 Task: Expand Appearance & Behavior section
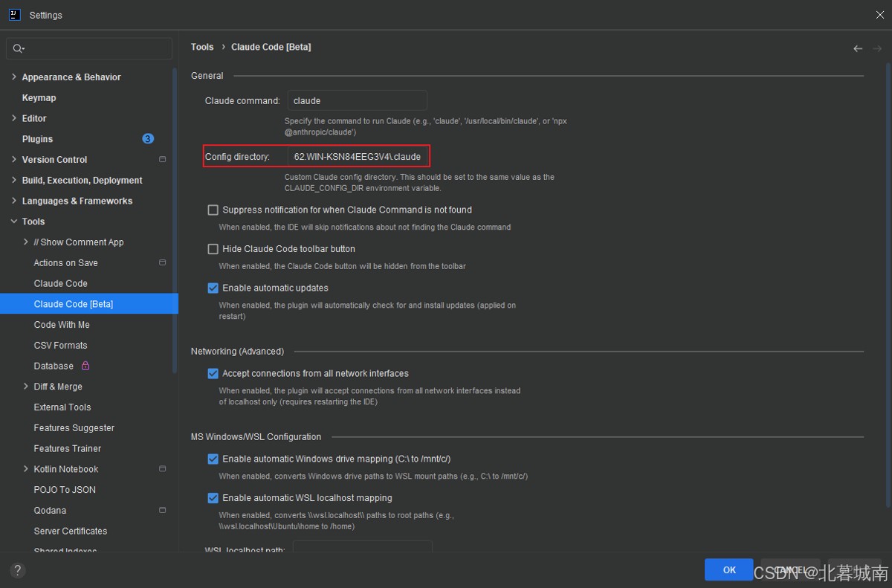coord(14,77)
